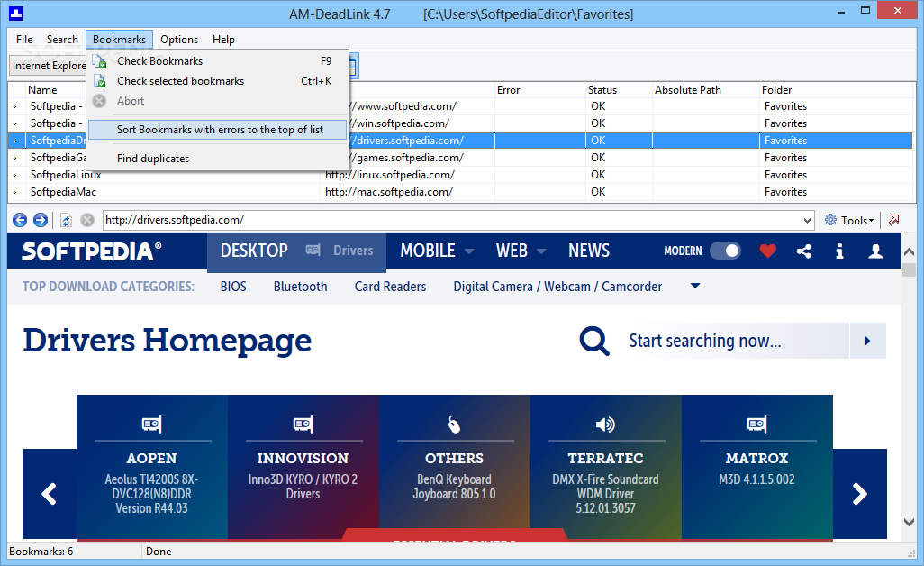924x566 pixels.
Task: Select the SoftpediaMac bookmark row
Action: click(459, 192)
